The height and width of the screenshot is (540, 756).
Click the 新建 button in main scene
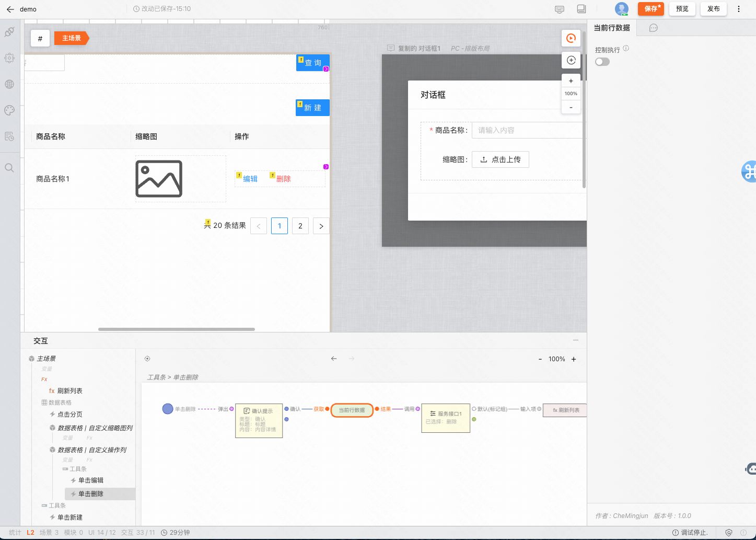[x=312, y=108]
